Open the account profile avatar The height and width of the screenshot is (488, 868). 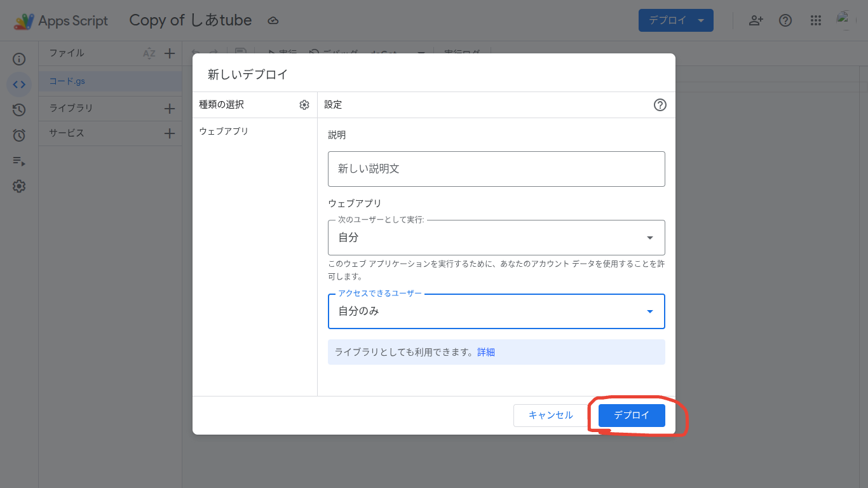click(846, 20)
